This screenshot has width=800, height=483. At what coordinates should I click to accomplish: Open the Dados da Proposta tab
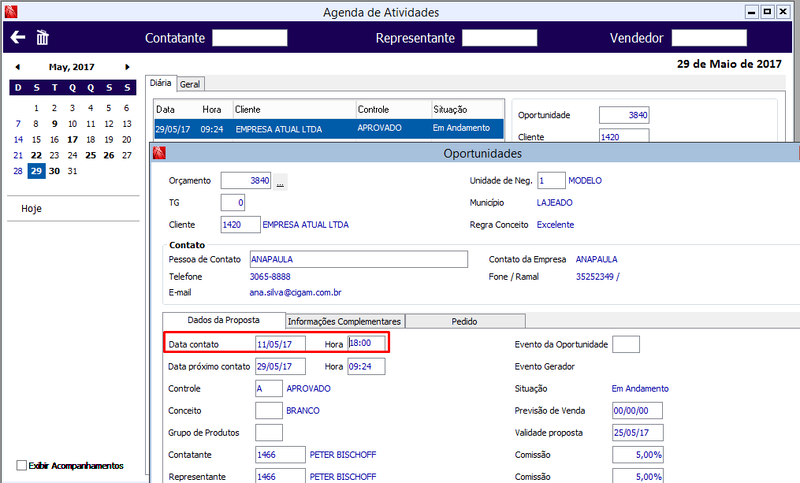click(x=223, y=320)
